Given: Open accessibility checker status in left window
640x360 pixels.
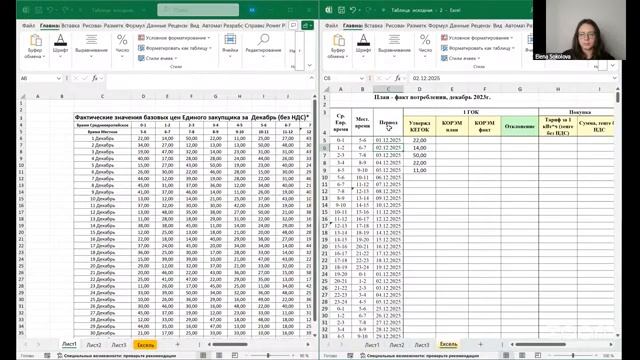Looking at the screenshot, I should [116, 356].
